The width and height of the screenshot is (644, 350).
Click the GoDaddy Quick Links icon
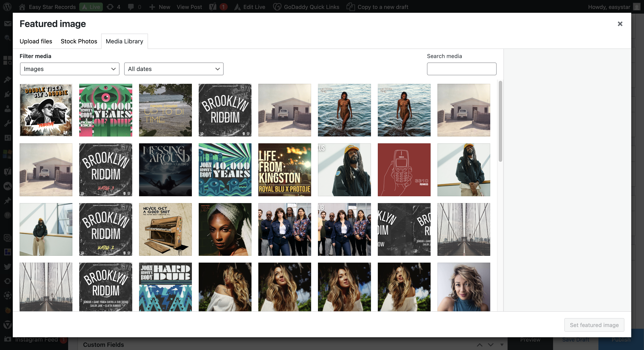(277, 7)
